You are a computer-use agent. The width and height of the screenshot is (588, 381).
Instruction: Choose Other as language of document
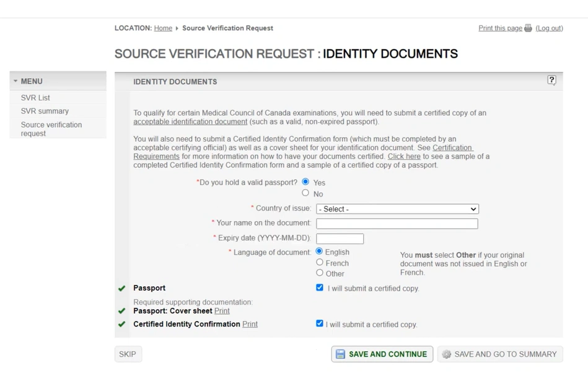(x=320, y=273)
